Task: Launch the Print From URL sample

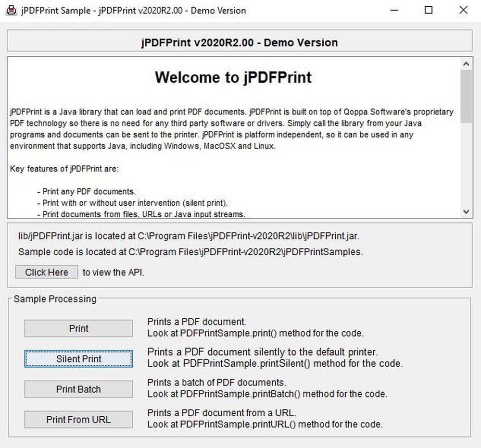Action: click(x=78, y=420)
